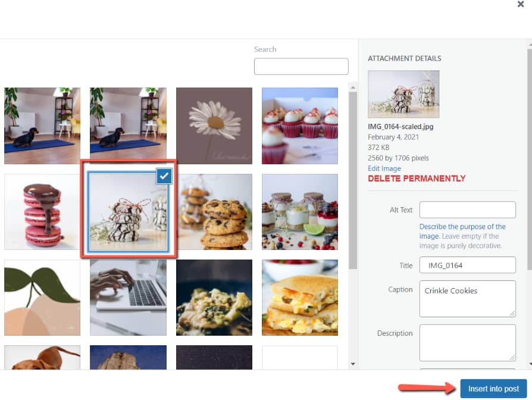Screen dimensions: 532x400
Task: Focus the media Search field
Action: tap(301, 66)
